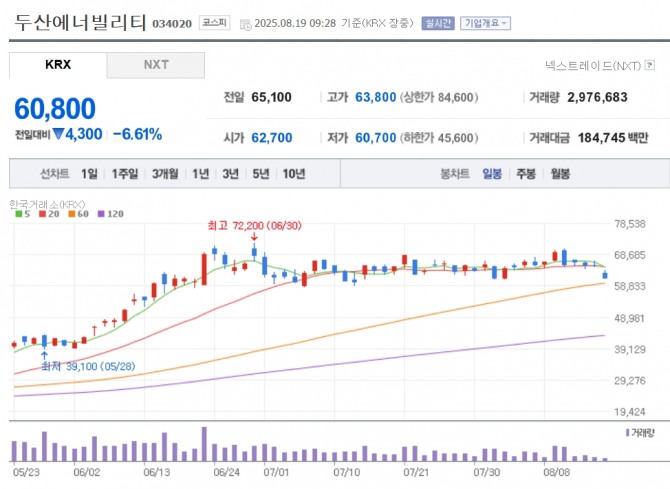Select the 5년 line chart
The height and width of the screenshot is (489, 670).
coord(261,174)
